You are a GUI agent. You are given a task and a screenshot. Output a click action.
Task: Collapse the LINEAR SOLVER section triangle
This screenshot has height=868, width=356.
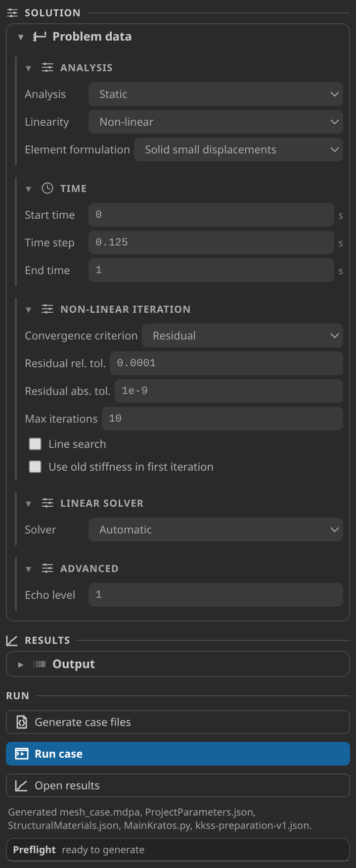pyautogui.click(x=29, y=504)
